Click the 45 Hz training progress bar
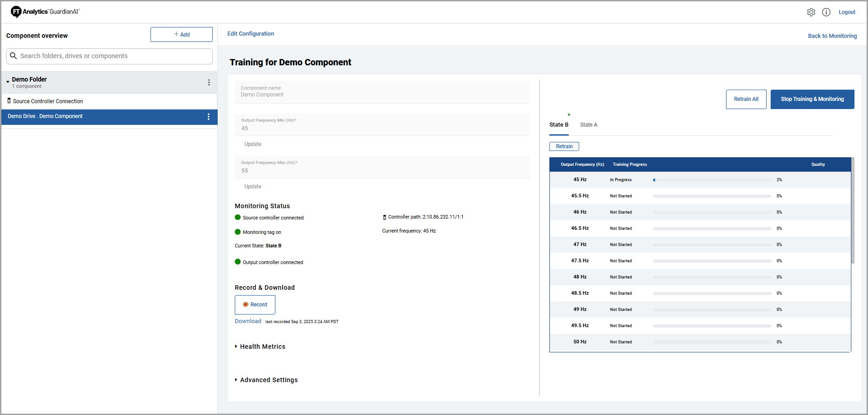868x415 pixels. [x=712, y=180]
